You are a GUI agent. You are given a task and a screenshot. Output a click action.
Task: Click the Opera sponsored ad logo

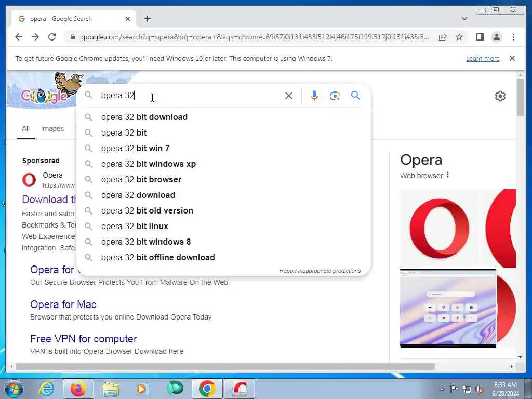(29, 179)
